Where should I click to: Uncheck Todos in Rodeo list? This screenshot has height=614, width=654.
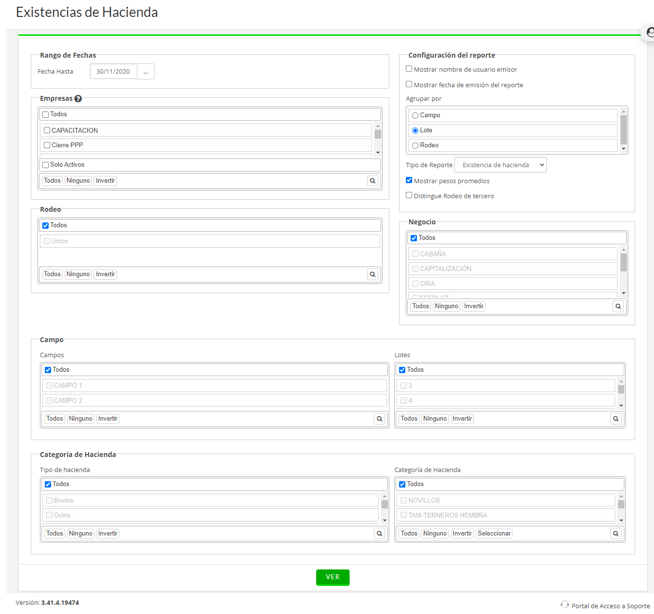tap(45, 226)
